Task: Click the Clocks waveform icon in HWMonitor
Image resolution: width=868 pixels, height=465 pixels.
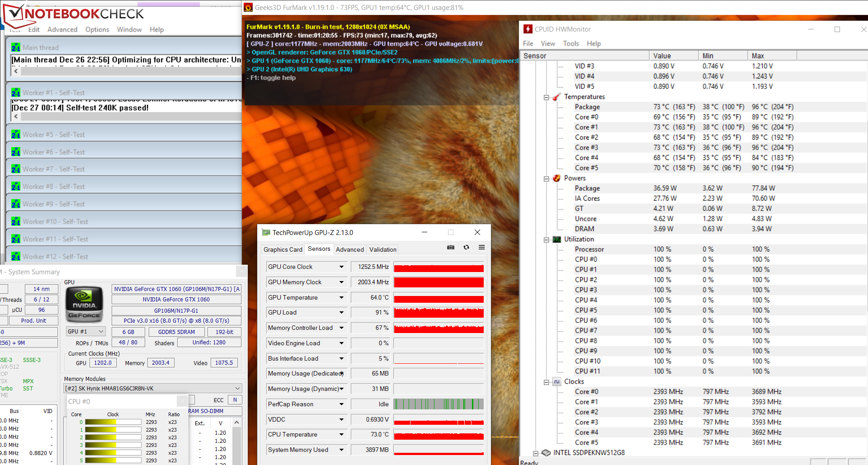Action: pos(557,381)
